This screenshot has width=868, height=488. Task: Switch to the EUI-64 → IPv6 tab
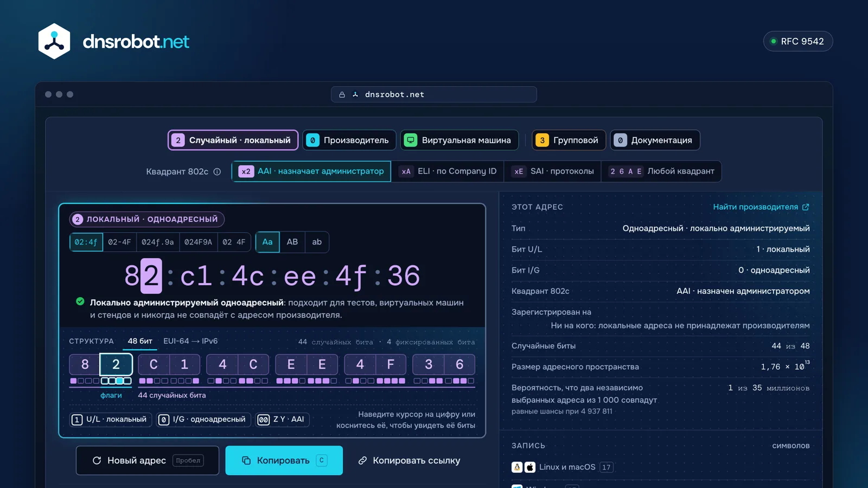click(190, 341)
